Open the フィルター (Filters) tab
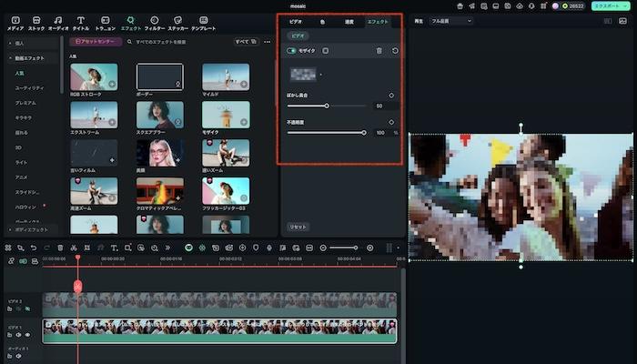This screenshot has height=364, width=637. [x=155, y=23]
